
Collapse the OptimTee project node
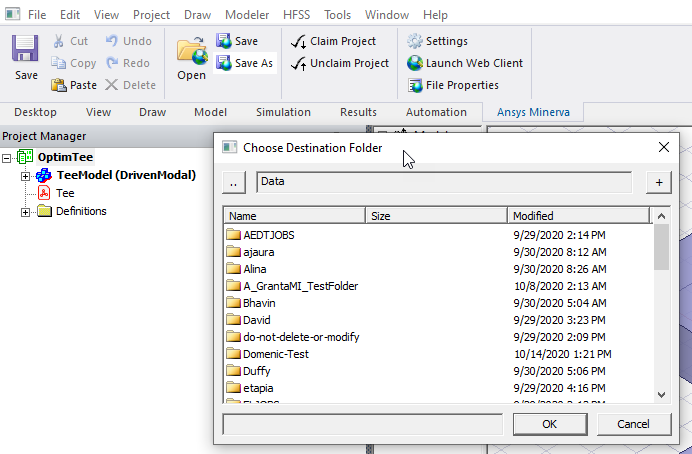[9, 158]
